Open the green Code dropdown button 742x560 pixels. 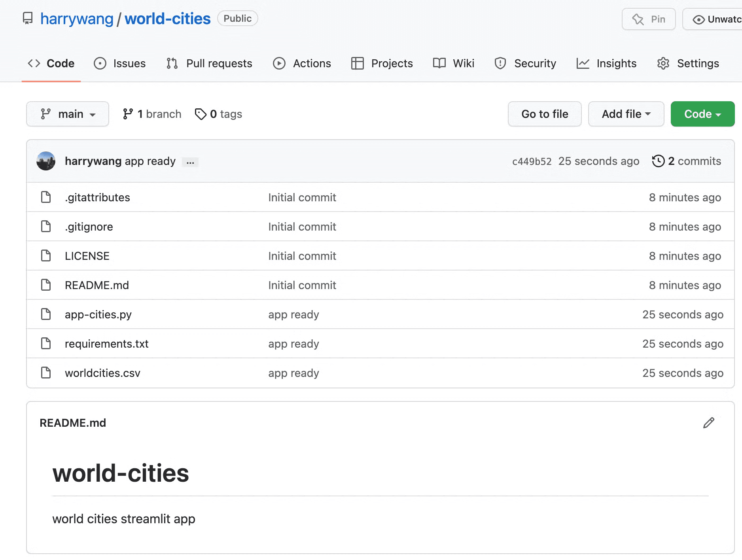tap(702, 114)
